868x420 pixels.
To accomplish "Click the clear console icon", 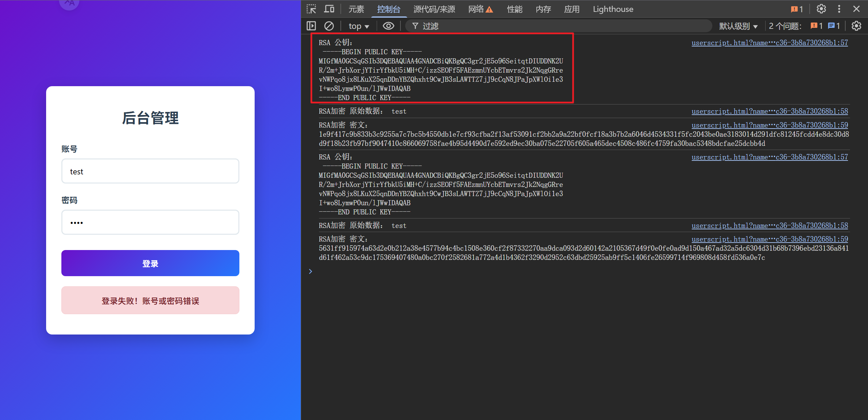I will point(329,26).
